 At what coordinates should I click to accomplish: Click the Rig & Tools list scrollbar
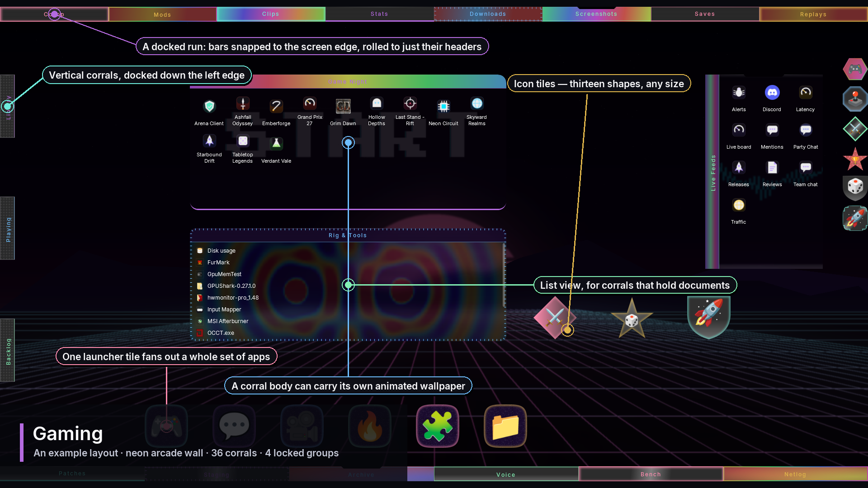(x=504, y=275)
